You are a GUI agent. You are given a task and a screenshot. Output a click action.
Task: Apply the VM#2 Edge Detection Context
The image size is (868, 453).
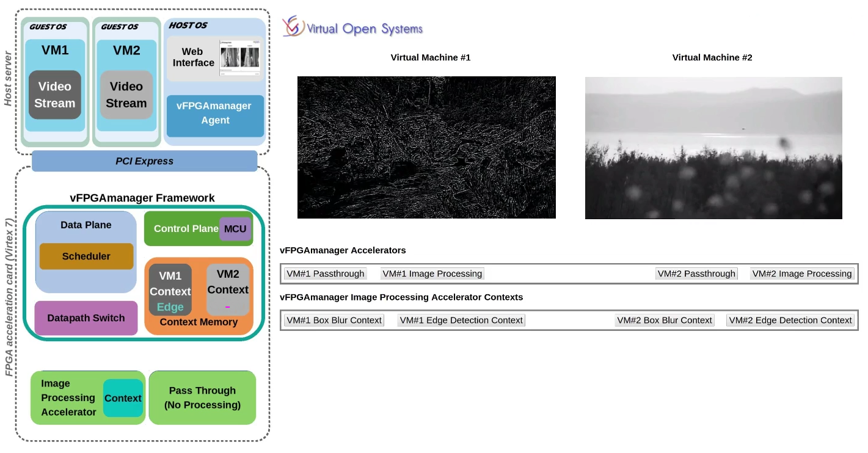coord(790,320)
